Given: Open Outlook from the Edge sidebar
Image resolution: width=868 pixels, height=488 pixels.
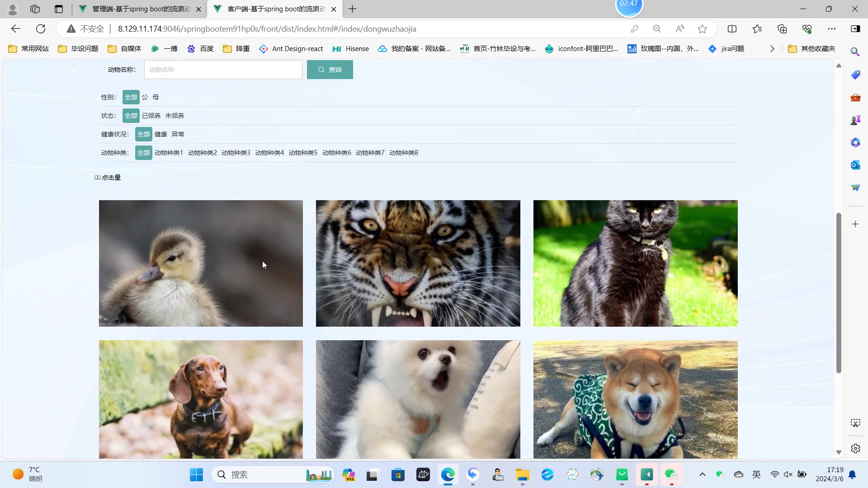Looking at the screenshot, I should pyautogui.click(x=855, y=165).
